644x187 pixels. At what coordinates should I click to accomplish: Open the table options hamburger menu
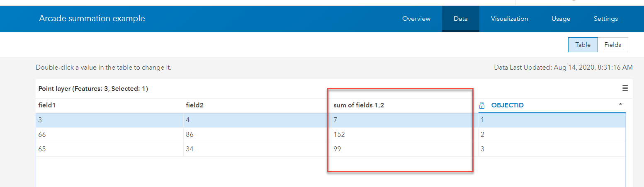625,88
